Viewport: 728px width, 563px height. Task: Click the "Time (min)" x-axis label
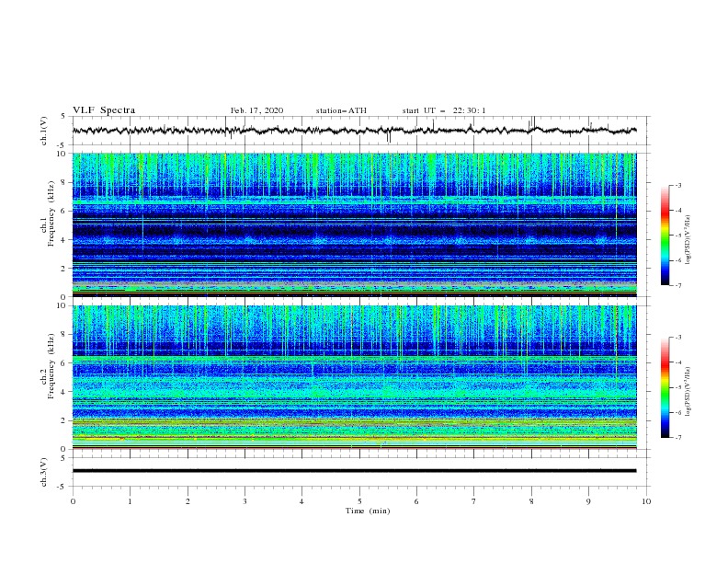pos(368,511)
